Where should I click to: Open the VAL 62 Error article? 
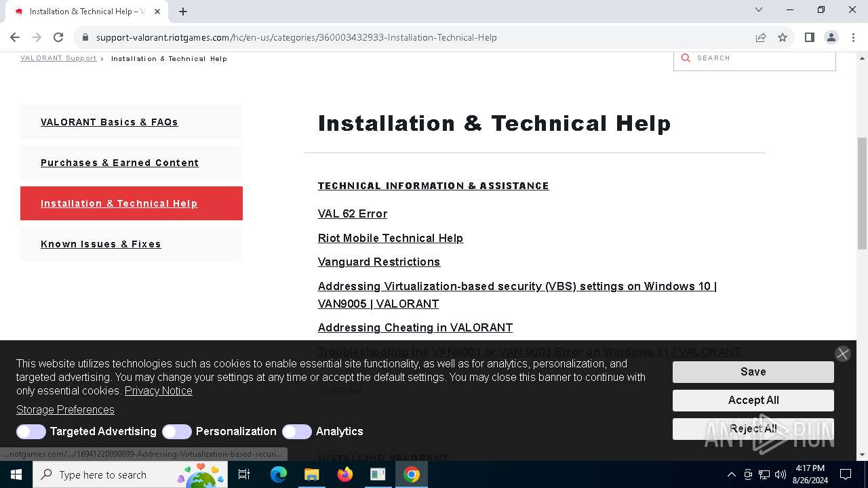coord(353,213)
